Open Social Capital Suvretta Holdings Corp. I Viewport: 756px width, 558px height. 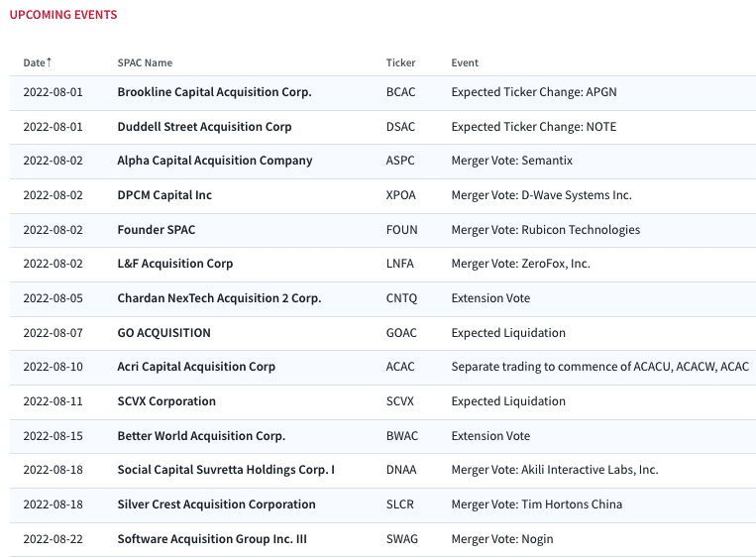click(x=226, y=470)
